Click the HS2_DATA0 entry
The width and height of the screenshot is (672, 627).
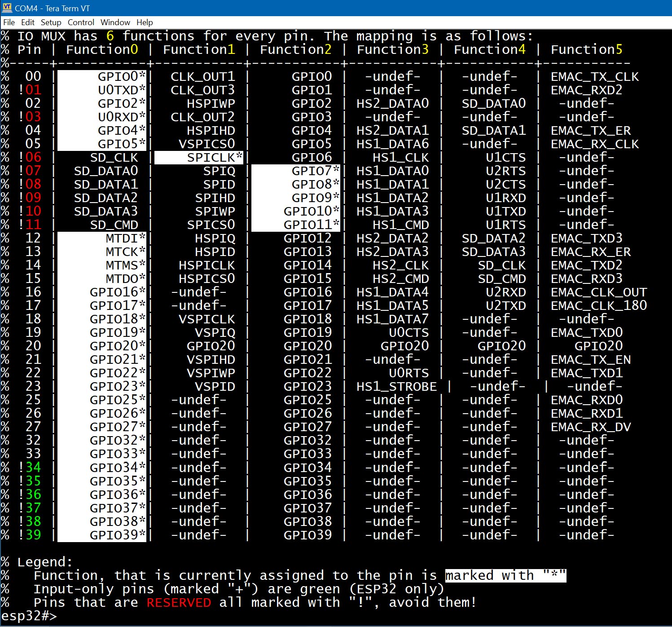(392, 104)
